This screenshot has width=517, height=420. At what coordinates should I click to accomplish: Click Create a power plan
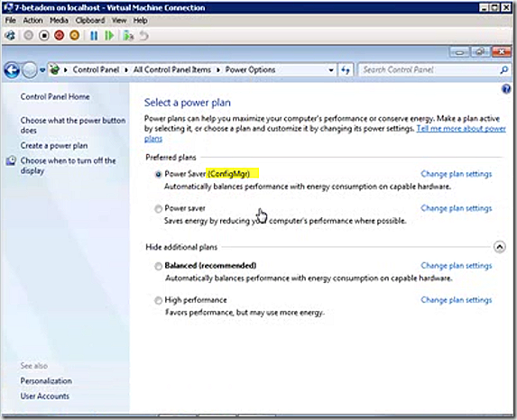[54, 146]
